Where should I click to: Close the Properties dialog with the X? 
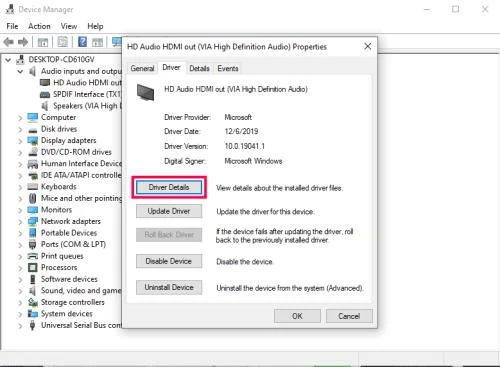click(368, 46)
